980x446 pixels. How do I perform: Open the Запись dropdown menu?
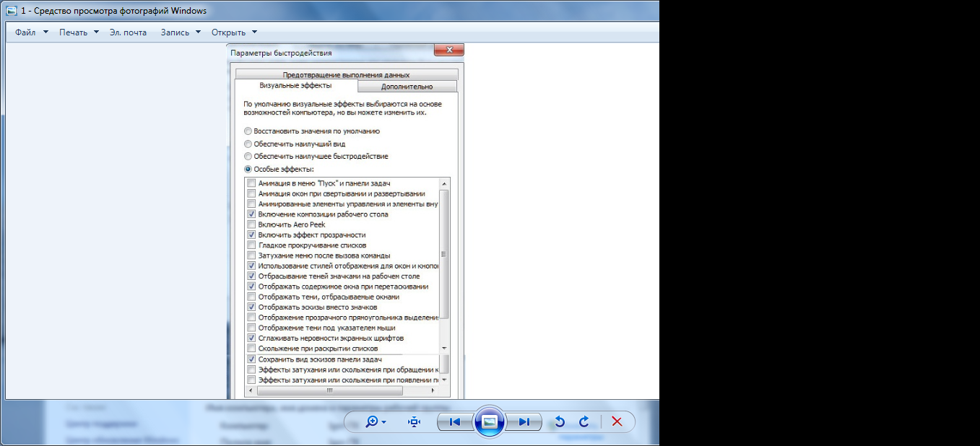point(181,32)
